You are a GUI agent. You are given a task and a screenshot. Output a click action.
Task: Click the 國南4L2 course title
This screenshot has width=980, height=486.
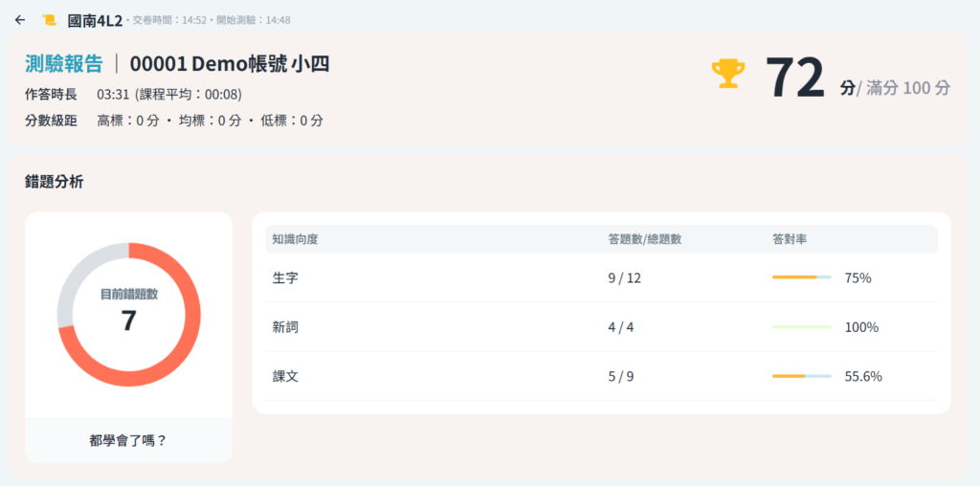pyautogui.click(x=95, y=19)
